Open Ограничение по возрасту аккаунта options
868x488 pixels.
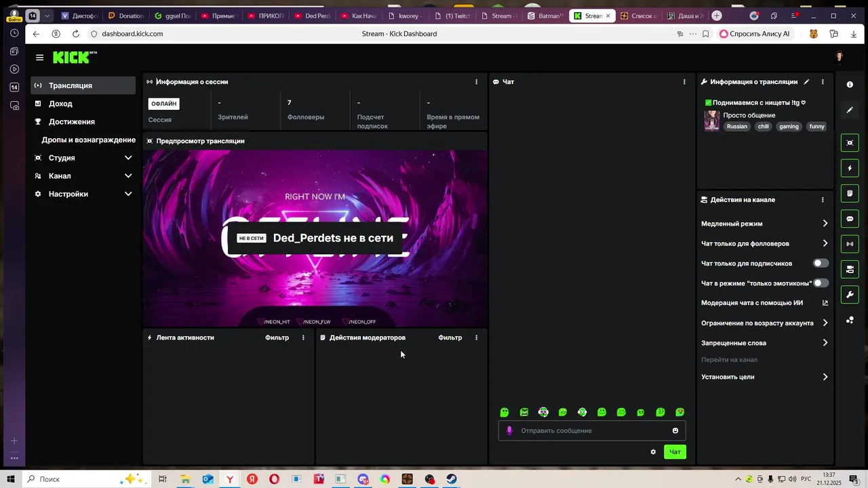click(765, 323)
